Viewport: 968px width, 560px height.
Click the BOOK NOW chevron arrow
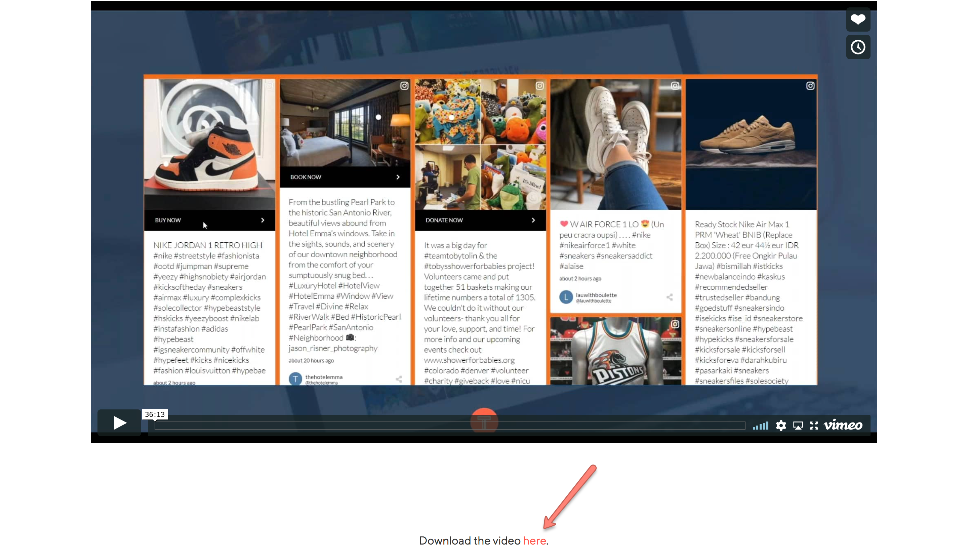(398, 177)
